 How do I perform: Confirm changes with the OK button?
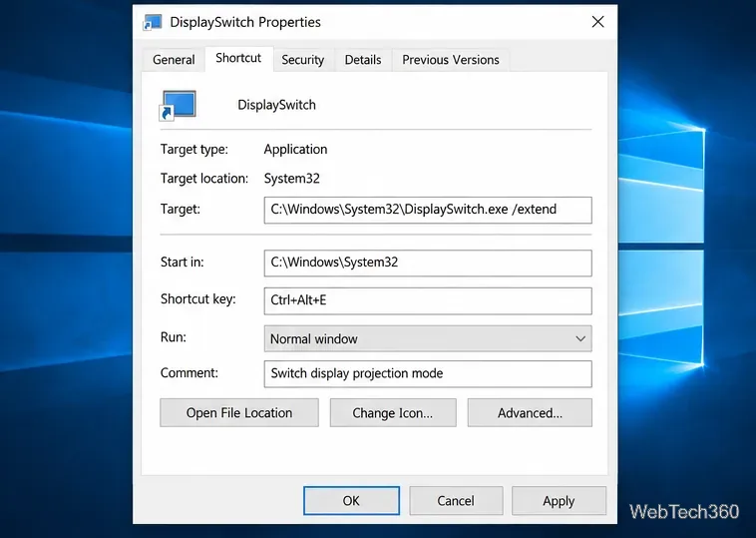(351, 501)
